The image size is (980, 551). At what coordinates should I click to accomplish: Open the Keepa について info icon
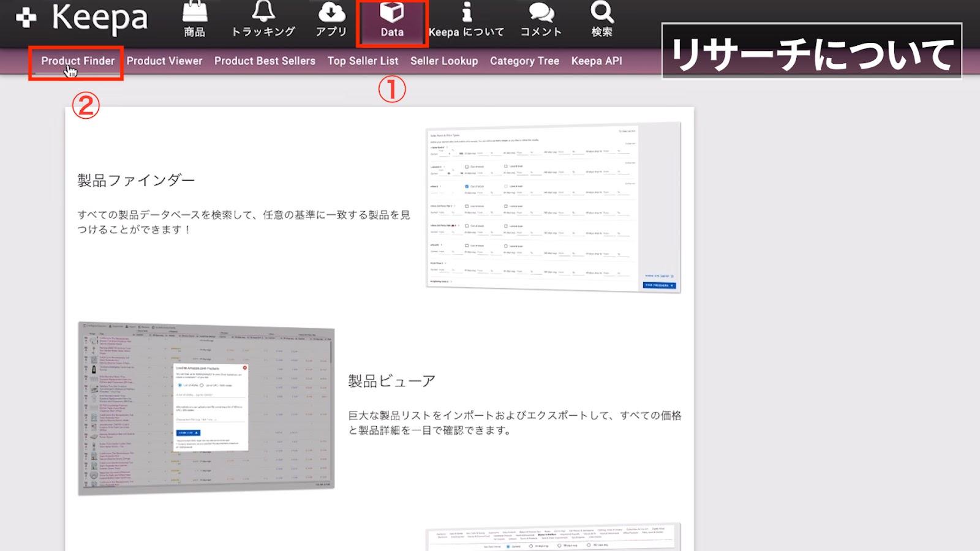click(x=467, y=12)
